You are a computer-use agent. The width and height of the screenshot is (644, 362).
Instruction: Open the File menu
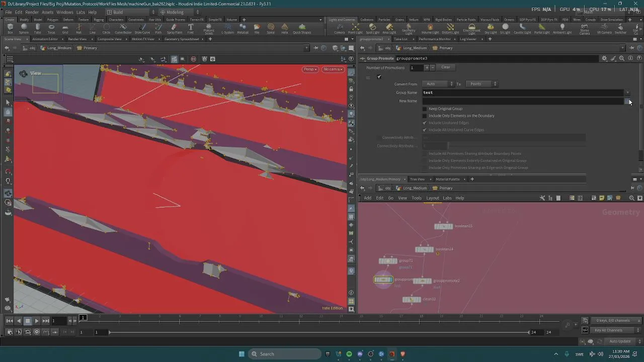tap(9, 12)
